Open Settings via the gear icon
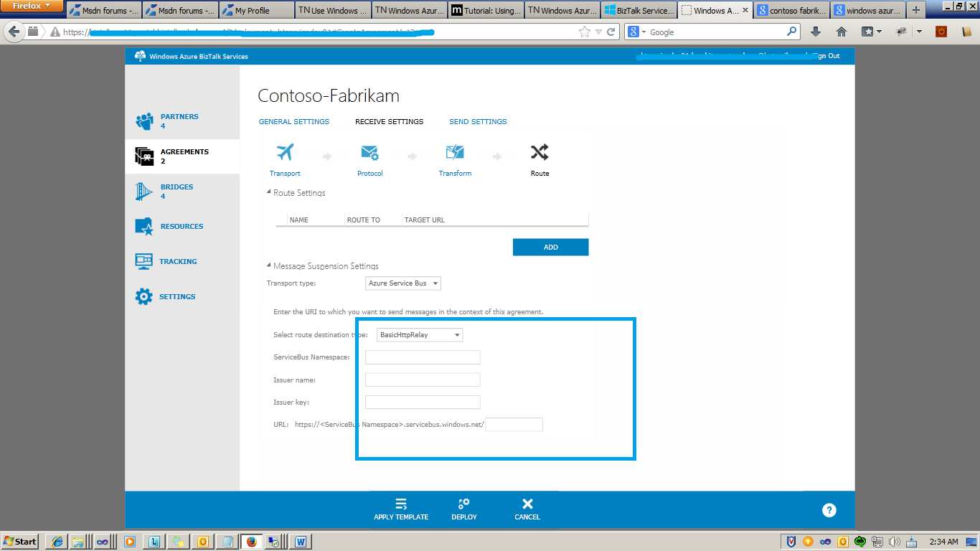This screenshot has height=551, width=980. (x=144, y=296)
